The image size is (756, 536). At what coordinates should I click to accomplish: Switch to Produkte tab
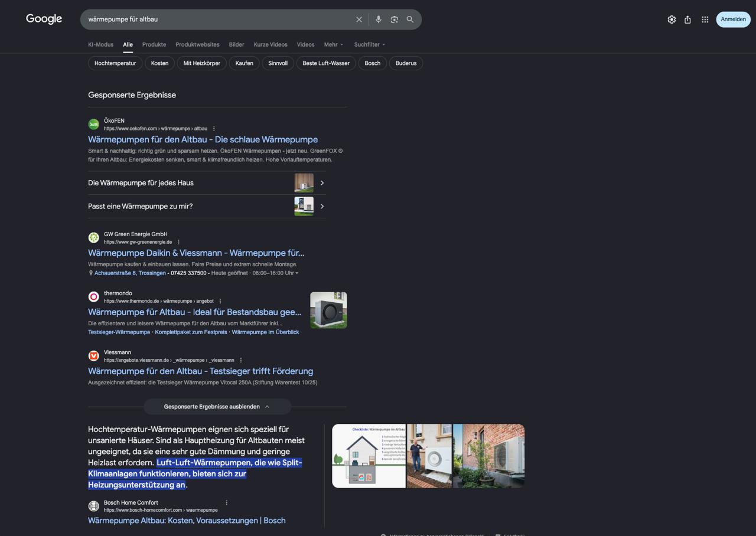point(154,45)
